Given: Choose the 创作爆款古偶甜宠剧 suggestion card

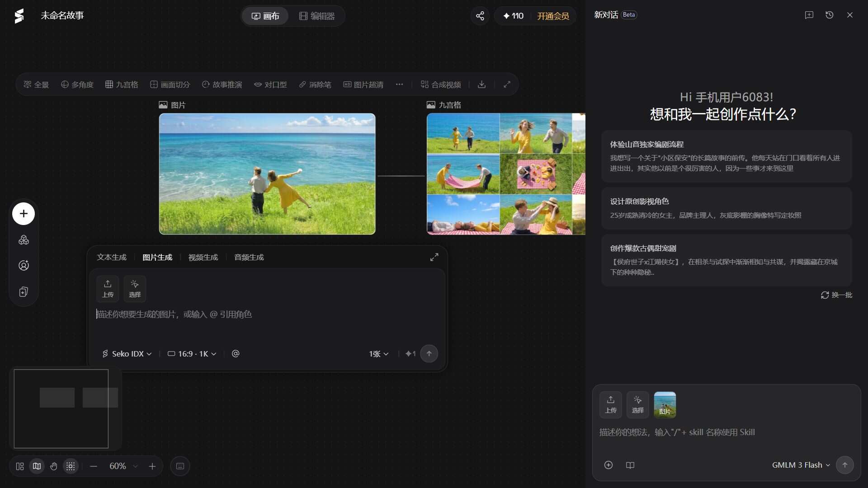Looking at the screenshot, I should pos(726,260).
